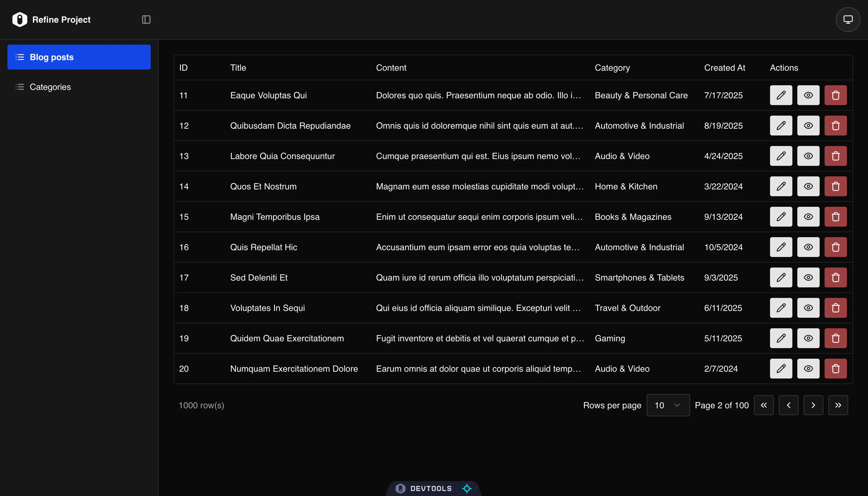This screenshot has height=496, width=868.
Task: Jump to the last page
Action: (x=838, y=405)
